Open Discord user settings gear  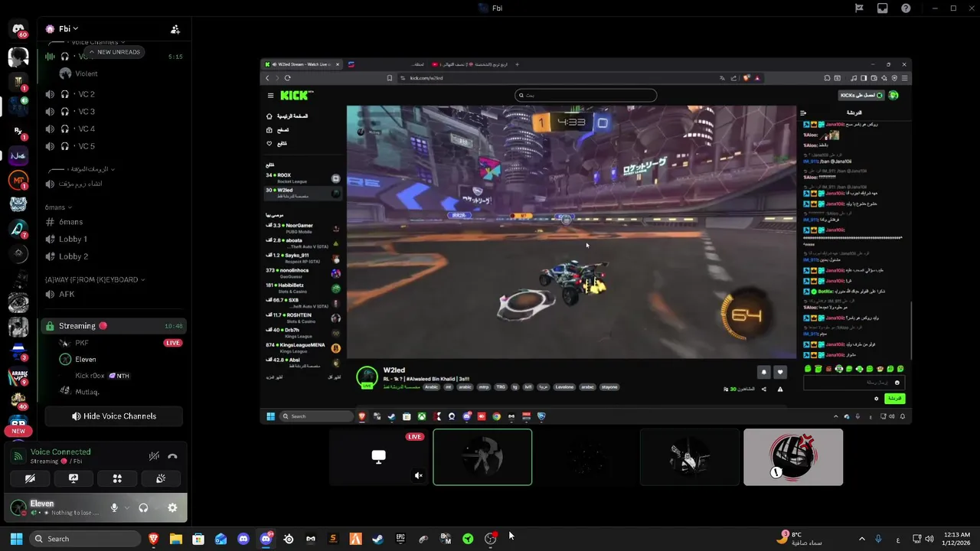point(172,507)
